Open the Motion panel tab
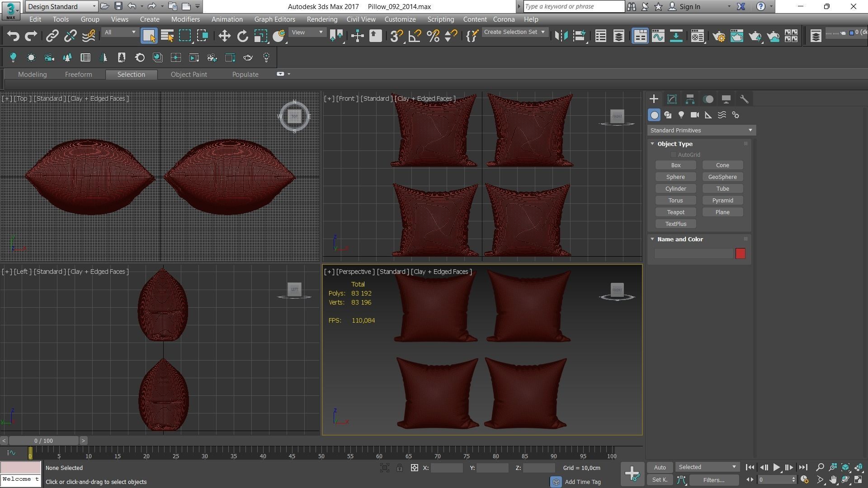The width and height of the screenshot is (868, 488). tap(708, 99)
